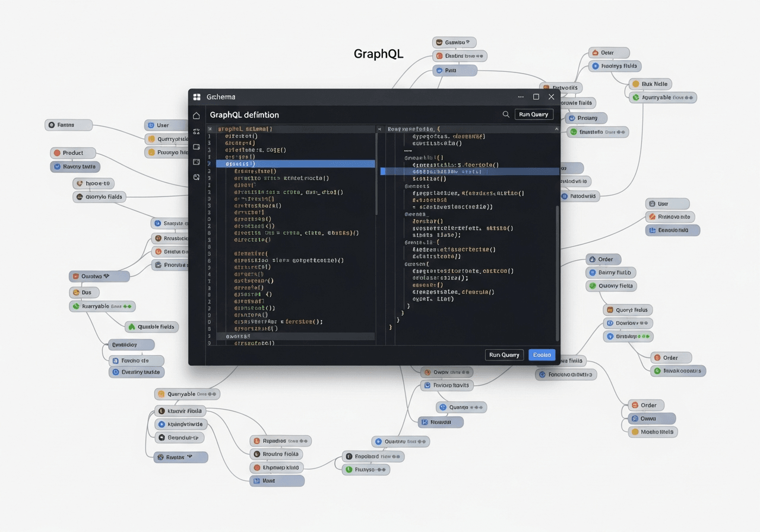Screen dimensions: 760x532
Task: Toggle the green dot on the Rearryable node
Action: [128, 306]
